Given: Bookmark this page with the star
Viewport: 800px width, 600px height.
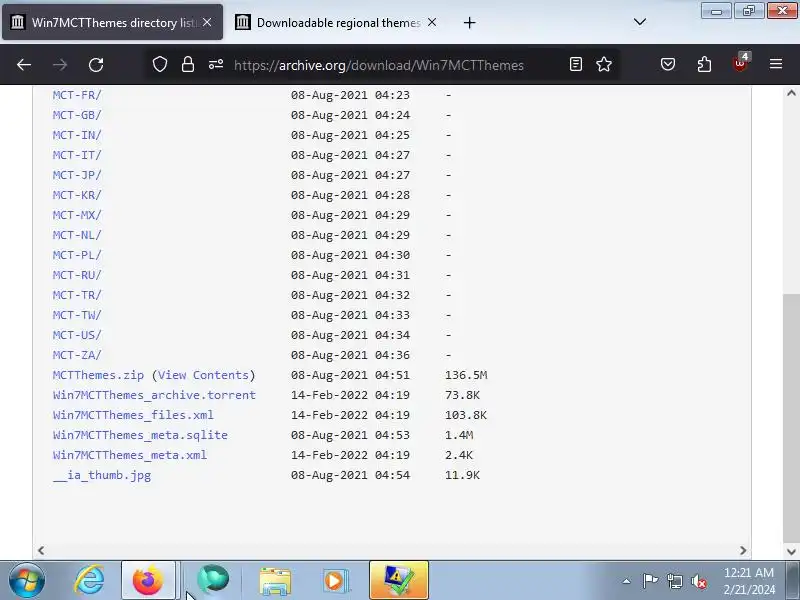Looking at the screenshot, I should [x=604, y=64].
